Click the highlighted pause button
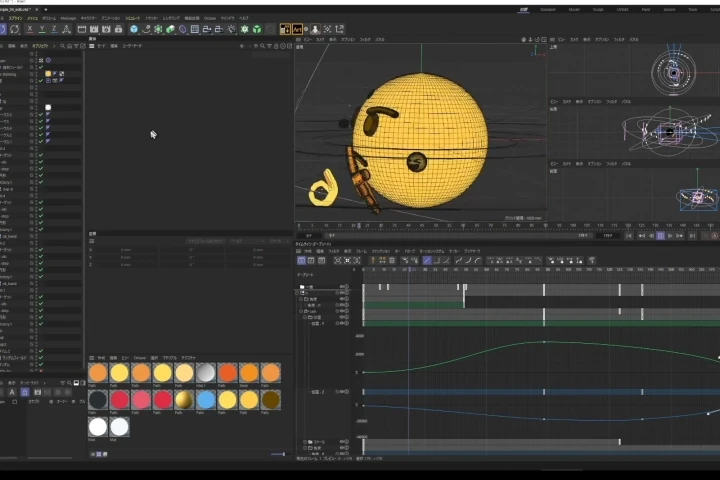 pos(660,236)
